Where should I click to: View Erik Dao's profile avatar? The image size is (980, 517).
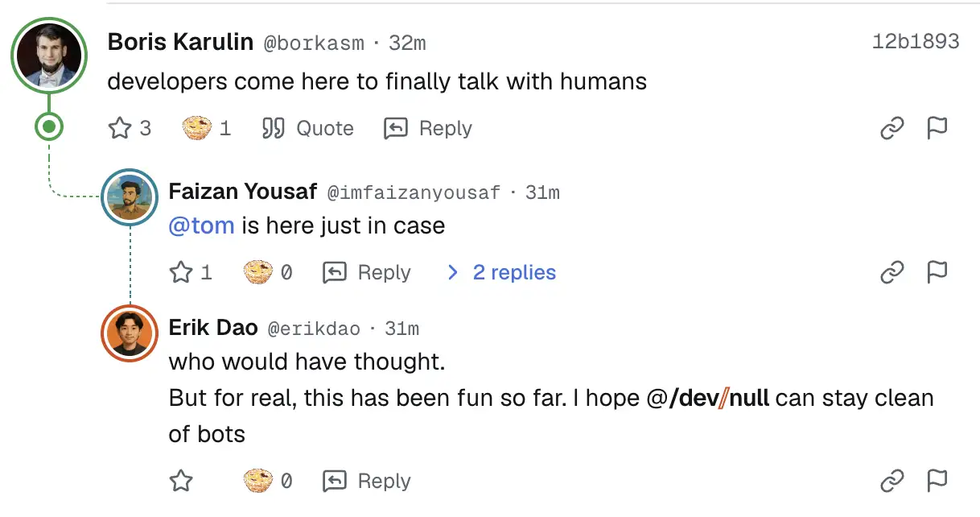(130, 333)
